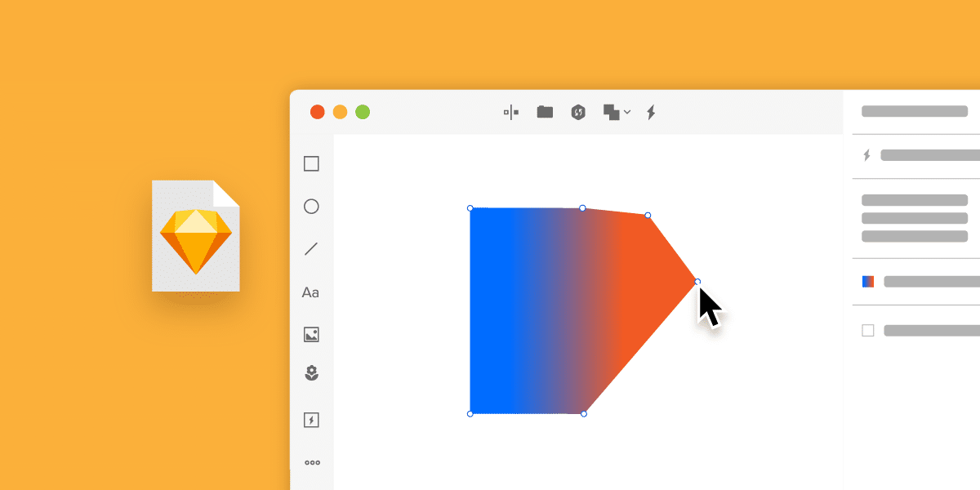Select the Image insert tool

coord(311,334)
